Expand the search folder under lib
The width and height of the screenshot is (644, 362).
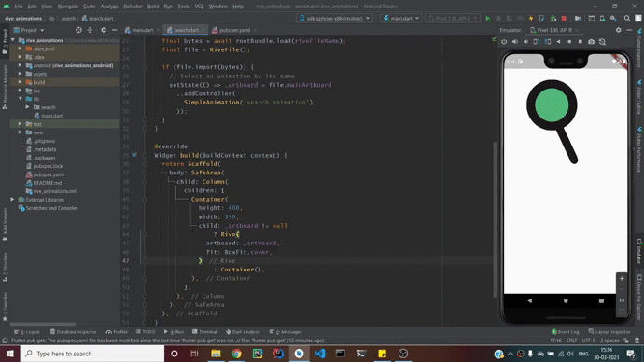[27, 107]
